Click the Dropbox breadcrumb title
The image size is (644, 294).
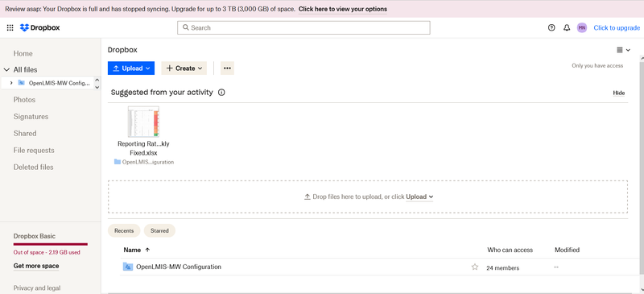(x=122, y=50)
